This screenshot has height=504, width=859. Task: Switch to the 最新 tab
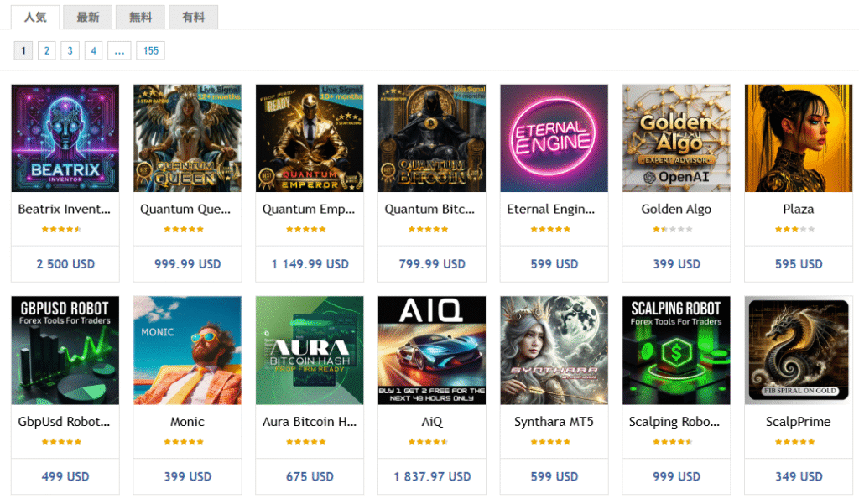pyautogui.click(x=88, y=17)
